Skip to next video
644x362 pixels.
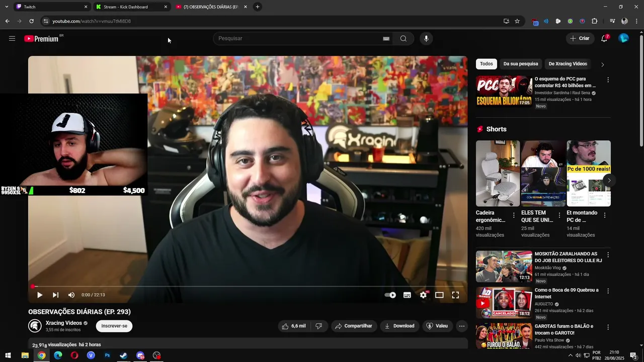(x=55, y=295)
